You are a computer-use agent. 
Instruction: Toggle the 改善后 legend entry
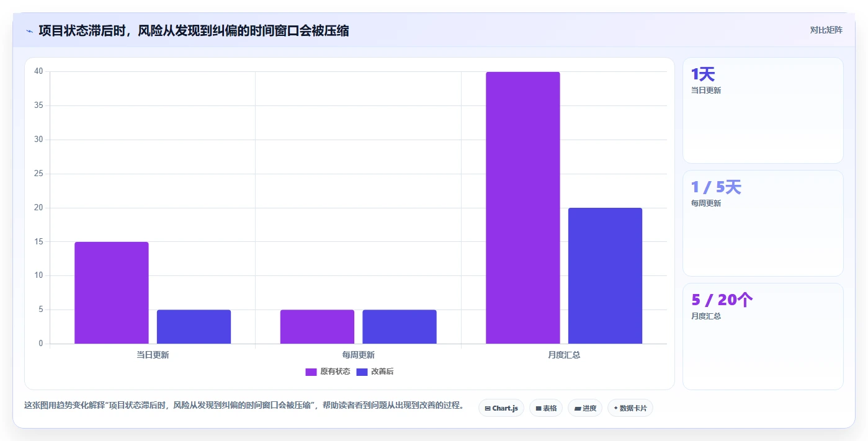pos(375,372)
